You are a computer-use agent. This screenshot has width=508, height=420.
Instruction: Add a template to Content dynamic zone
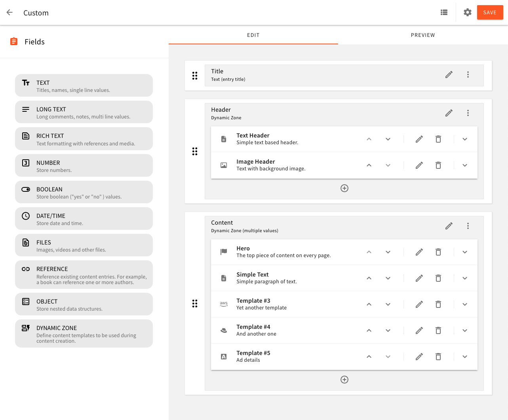coord(344,380)
